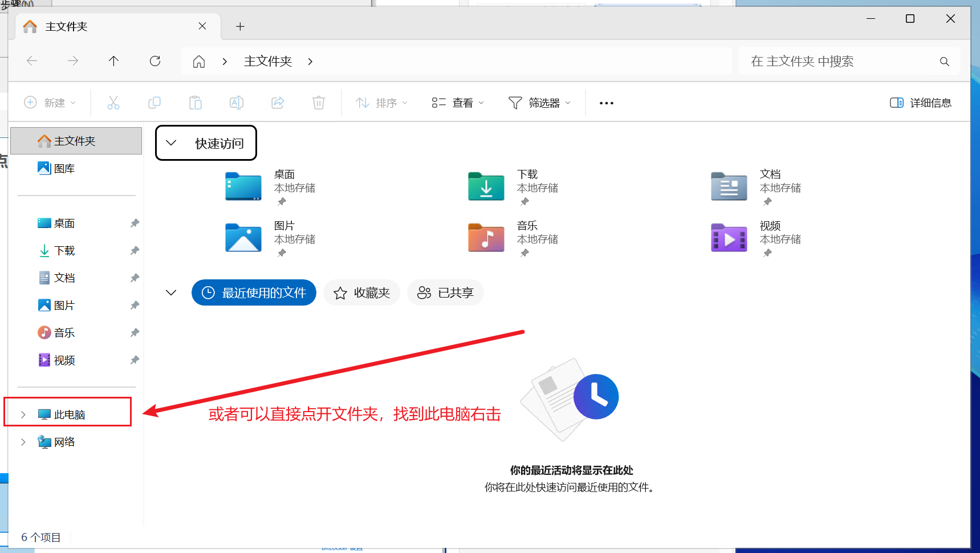
Task: Collapse the 快速访问 section
Action: [x=171, y=143]
